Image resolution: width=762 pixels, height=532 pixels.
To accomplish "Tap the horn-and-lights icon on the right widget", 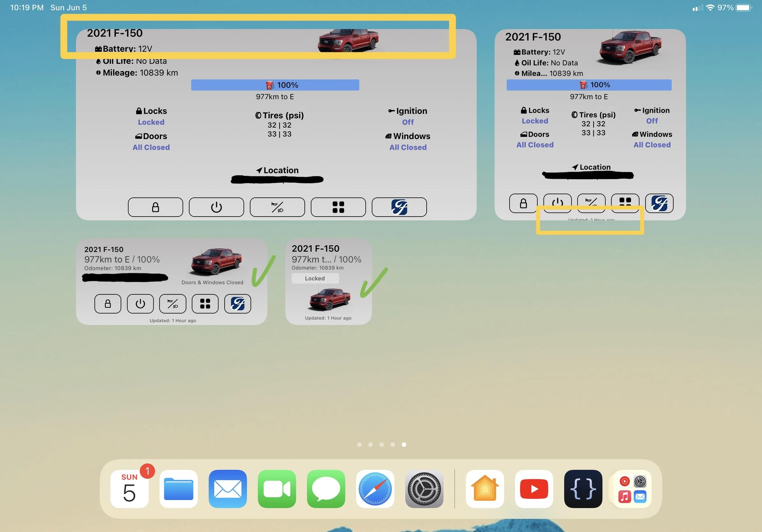I will point(591,203).
